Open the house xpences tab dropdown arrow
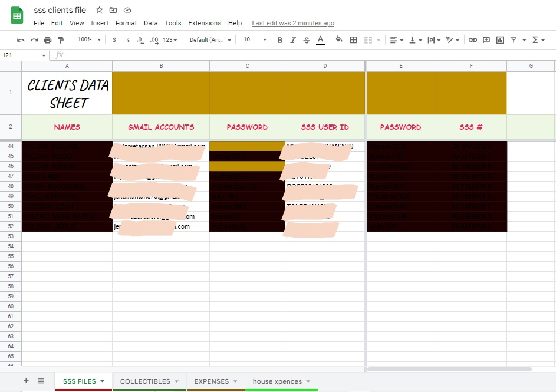The image size is (556, 392). [308, 381]
